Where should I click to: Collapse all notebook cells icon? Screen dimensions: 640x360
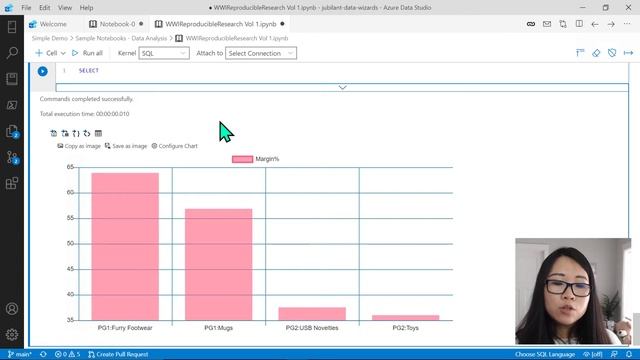click(x=580, y=53)
